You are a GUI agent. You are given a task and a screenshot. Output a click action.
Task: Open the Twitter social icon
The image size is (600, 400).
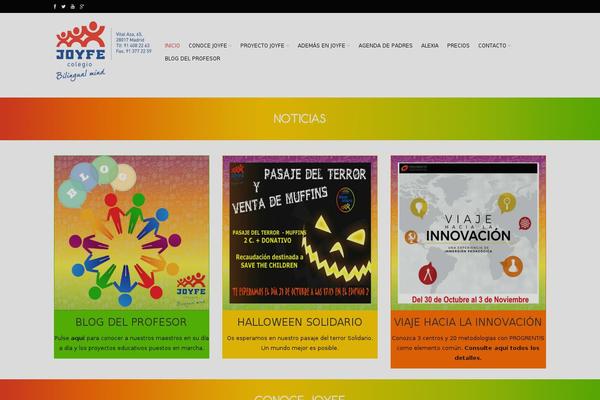tap(64, 7)
